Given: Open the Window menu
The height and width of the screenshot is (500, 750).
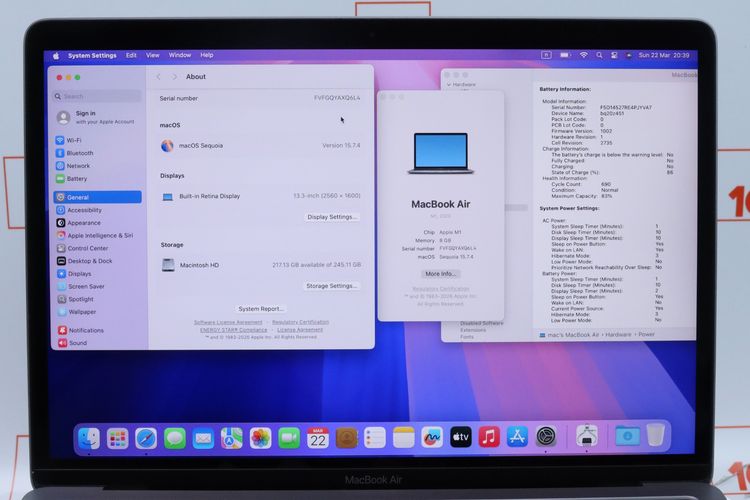Looking at the screenshot, I should [180, 55].
